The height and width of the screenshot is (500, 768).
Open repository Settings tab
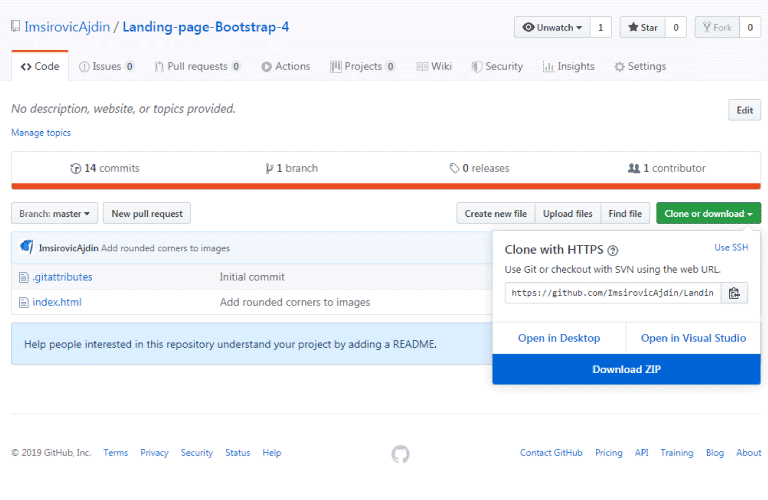pos(640,66)
